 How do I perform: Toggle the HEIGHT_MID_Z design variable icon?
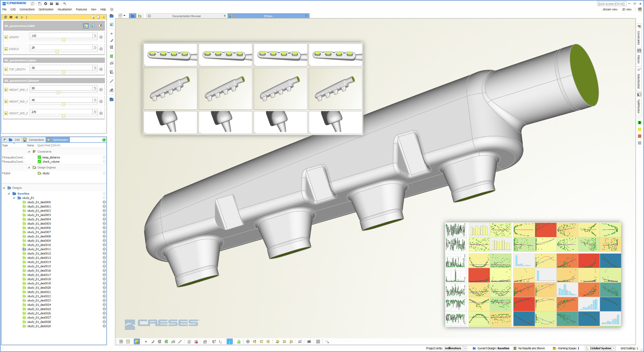[x=6, y=113]
